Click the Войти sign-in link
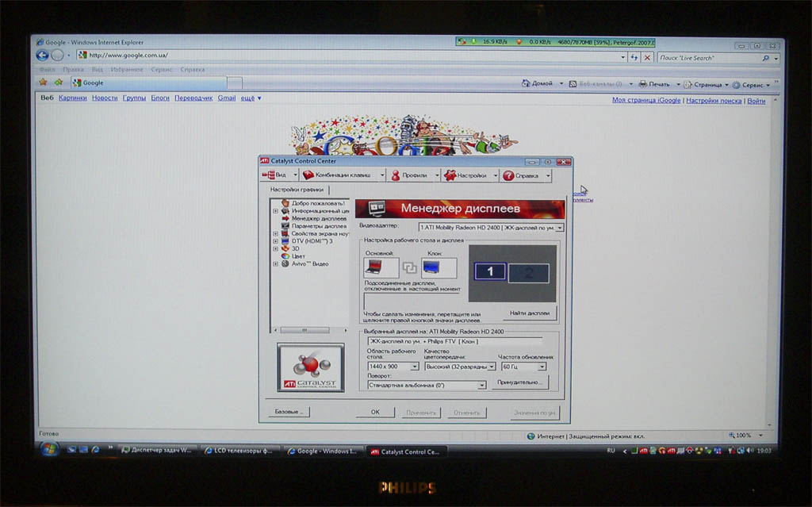 coord(756,101)
